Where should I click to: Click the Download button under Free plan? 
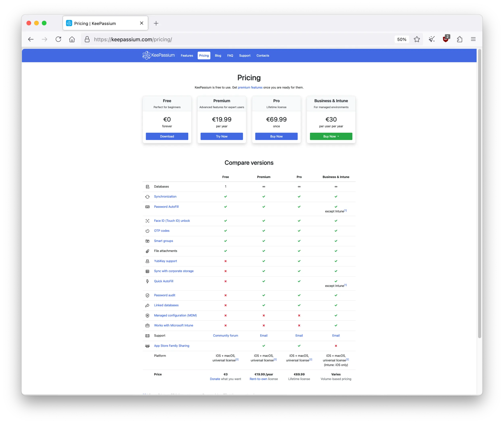[x=167, y=136]
